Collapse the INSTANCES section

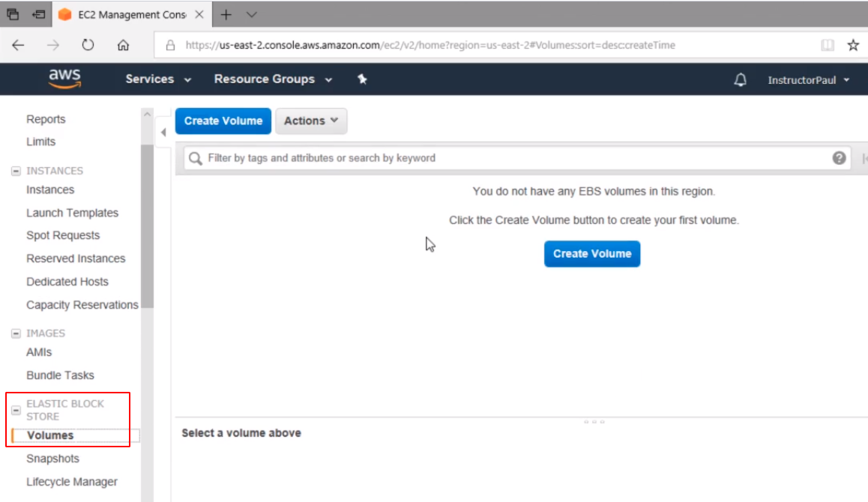tap(16, 172)
